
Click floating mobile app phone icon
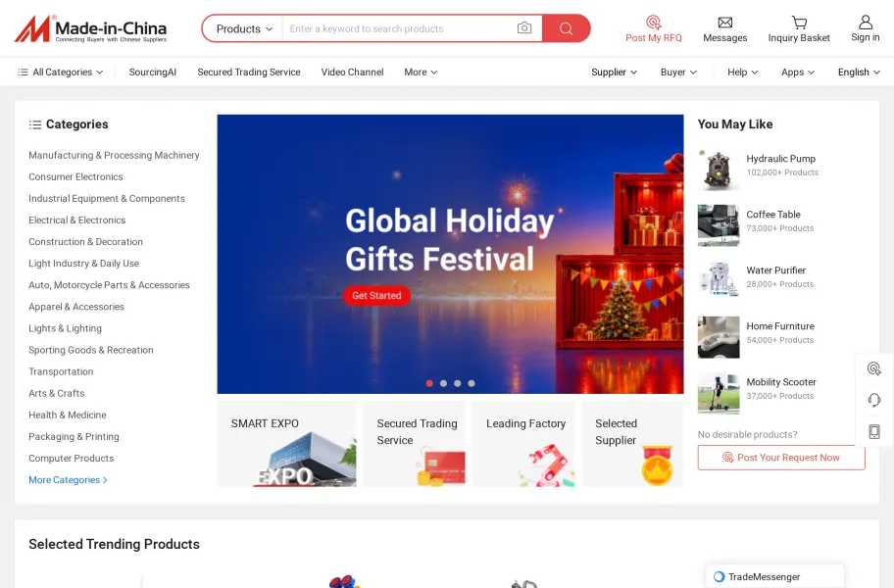[x=874, y=431]
